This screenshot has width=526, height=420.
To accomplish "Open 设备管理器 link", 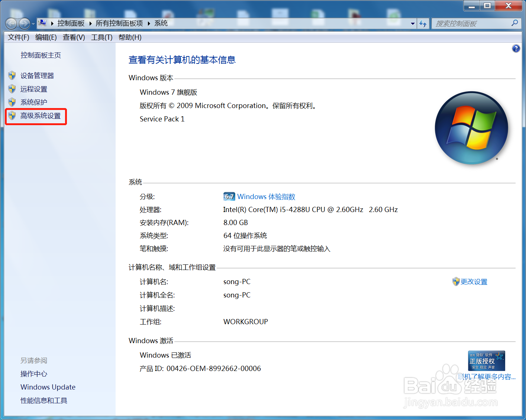I will [x=37, y=76].
